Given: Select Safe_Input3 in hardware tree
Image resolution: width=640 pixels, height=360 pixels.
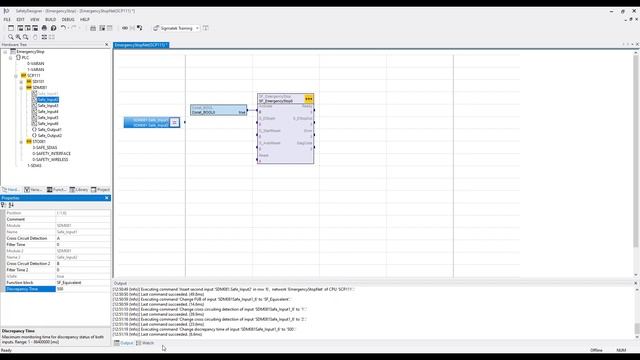Looking at the screenshot, I should tap(48, 106).
